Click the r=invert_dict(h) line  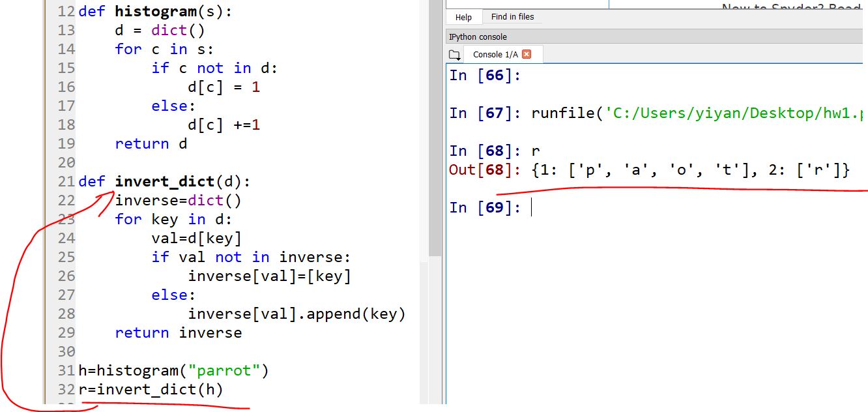[151, 389]
